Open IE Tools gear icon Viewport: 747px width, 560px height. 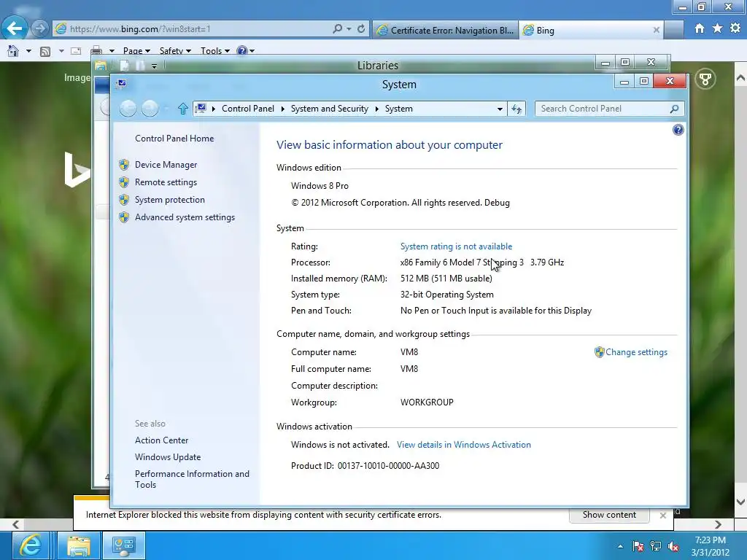(x=735, y=28)
